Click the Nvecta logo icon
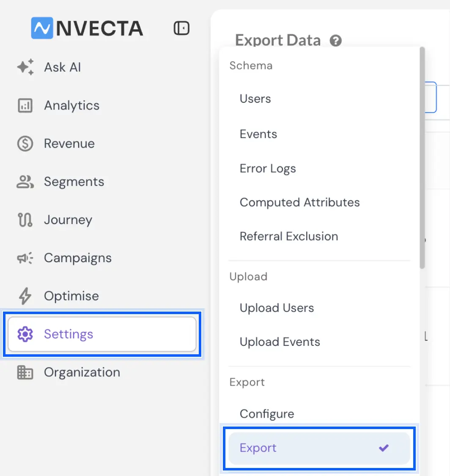 coord(42,28)
